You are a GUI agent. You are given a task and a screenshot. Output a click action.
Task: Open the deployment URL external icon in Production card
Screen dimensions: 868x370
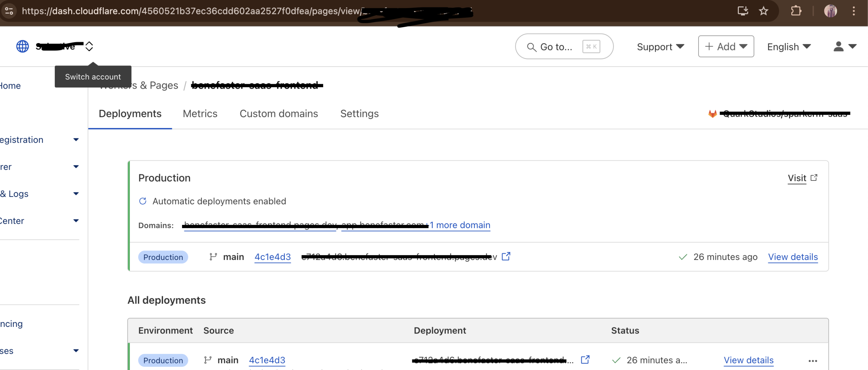point(506,256)
